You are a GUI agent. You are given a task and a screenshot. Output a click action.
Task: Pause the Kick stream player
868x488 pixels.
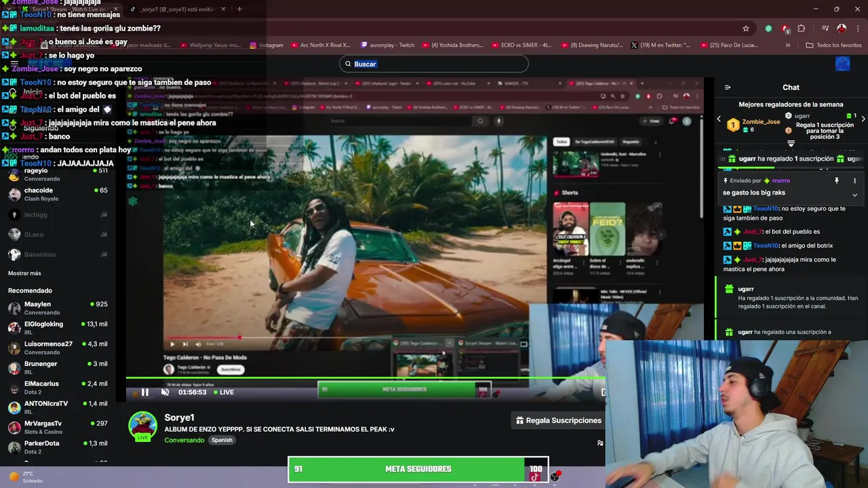coord(144,392)
